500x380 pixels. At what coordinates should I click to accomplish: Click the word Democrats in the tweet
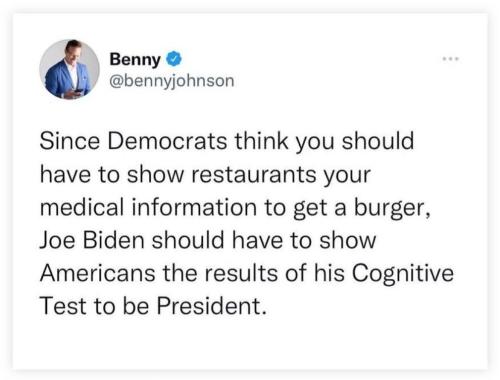(x=167, y=141)
